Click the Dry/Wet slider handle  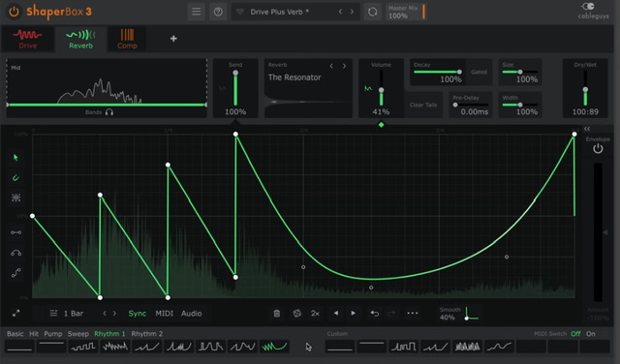click(x=585, y=90)
